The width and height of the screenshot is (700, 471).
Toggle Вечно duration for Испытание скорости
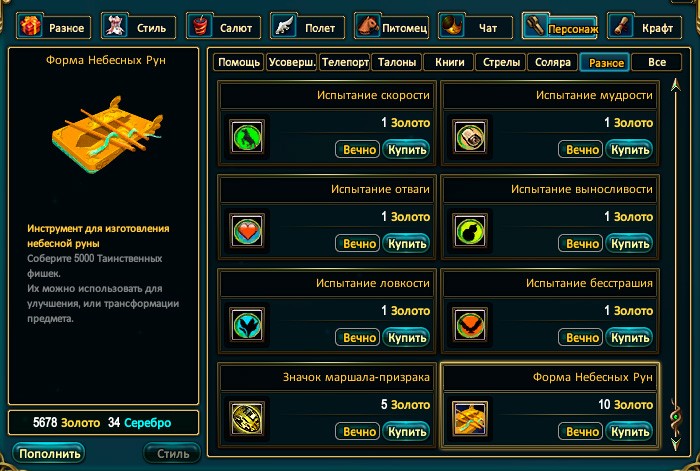tap(358, 150)
